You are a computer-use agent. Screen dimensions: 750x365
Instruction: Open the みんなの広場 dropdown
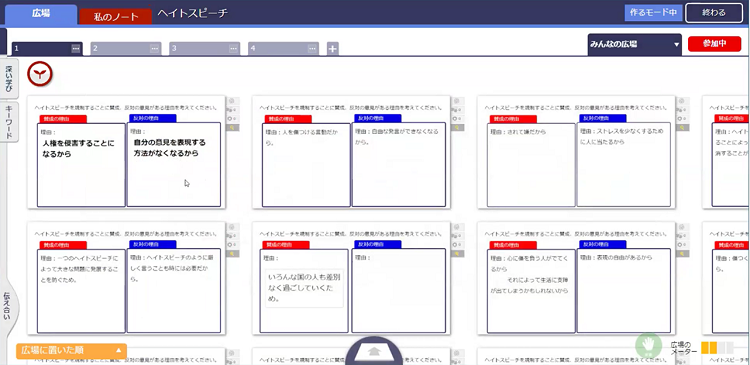coord(634,44)
